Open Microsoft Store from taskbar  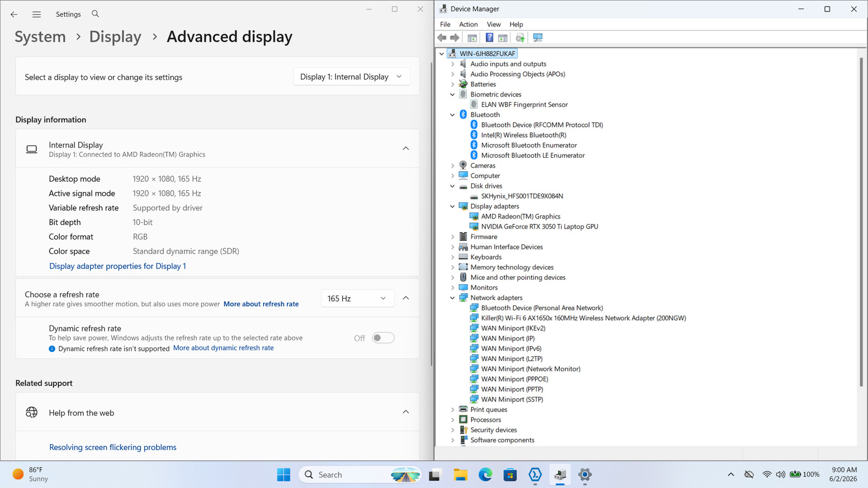(x=510, y=474)
